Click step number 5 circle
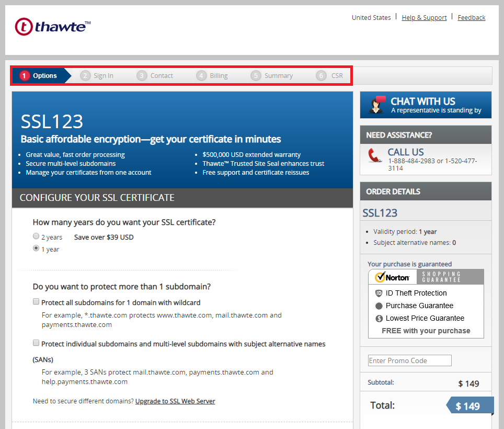The height and width of the screenshot is (429, 504). (x=256, y=75)
